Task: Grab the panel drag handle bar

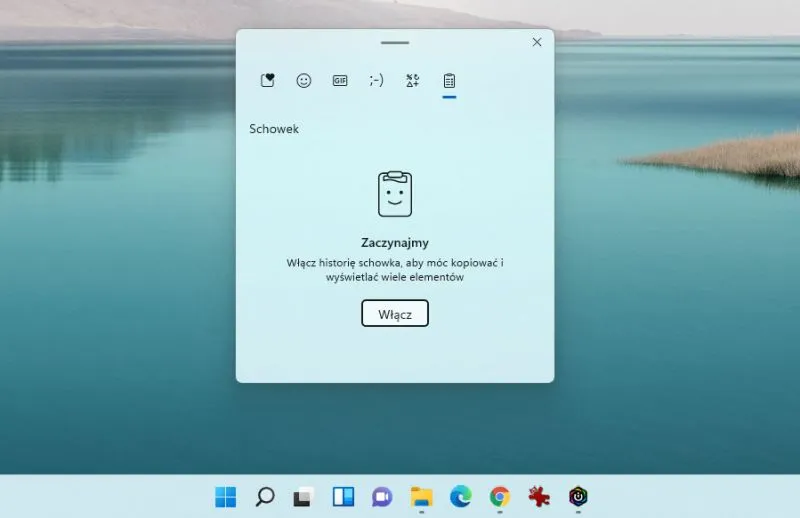Action: [395, 43]
